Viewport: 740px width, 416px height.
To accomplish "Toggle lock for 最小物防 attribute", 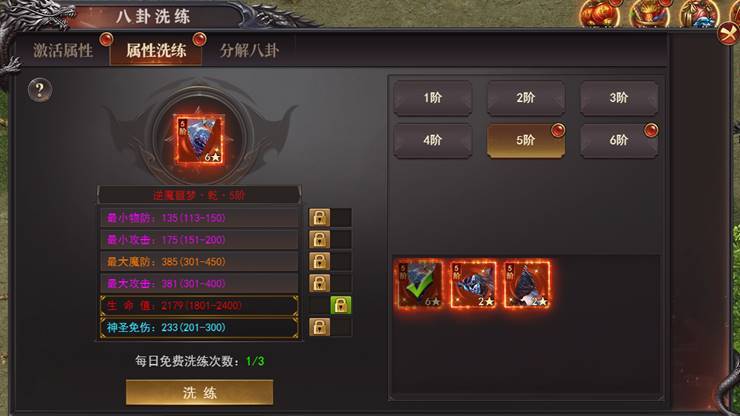I will pos(320,218).
